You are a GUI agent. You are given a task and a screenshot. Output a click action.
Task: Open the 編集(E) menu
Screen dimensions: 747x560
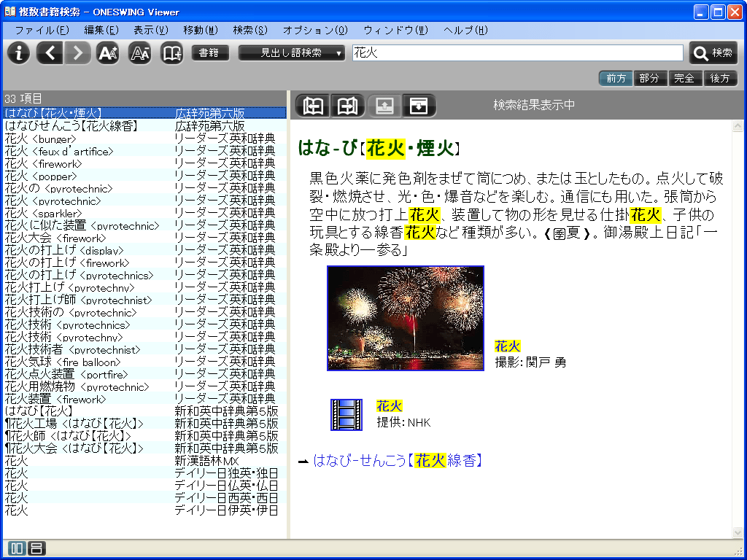[101, 31]
